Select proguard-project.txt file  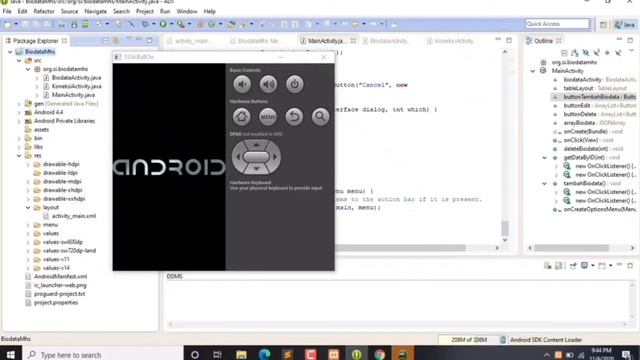[x=59, y=294]
